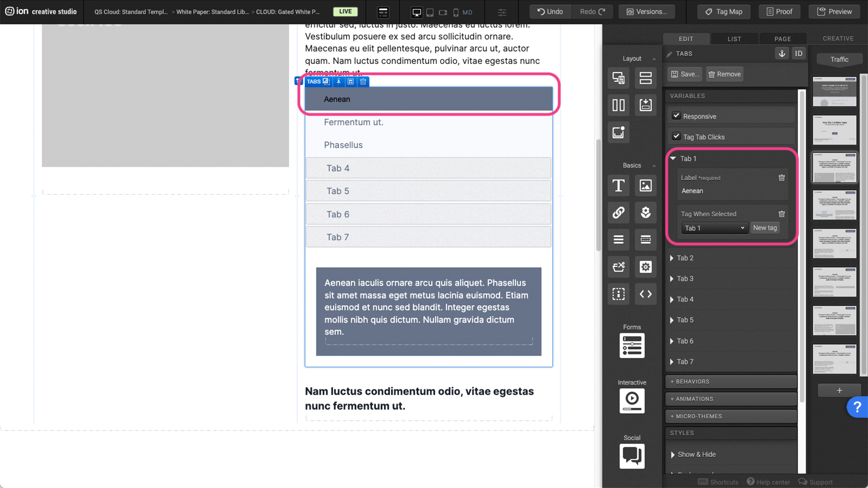Edit the Tab 1 label field Aenean
Viewport: 868px width, 488px height.
point(727,191)
